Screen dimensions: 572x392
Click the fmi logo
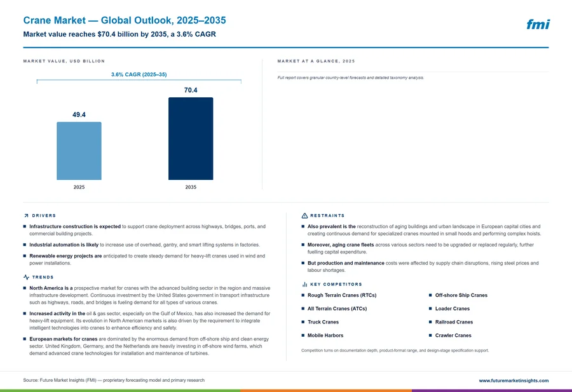pos(538,24)
